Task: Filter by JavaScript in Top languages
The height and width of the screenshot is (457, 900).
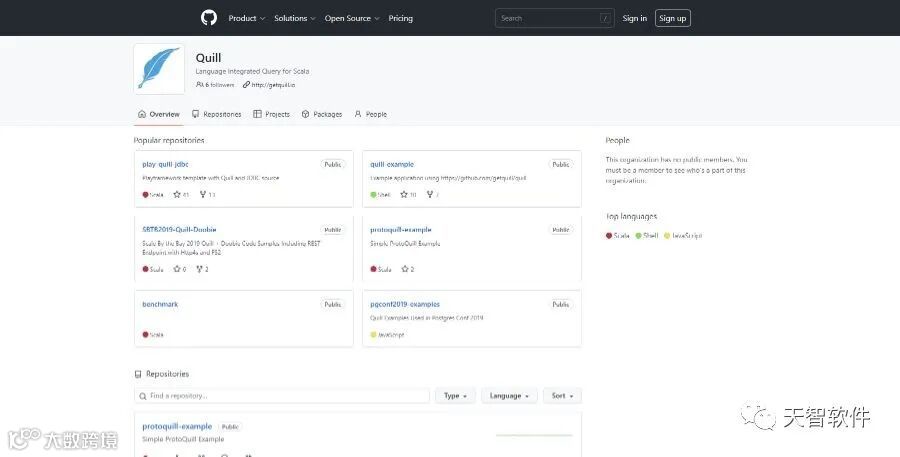Action: point(683,235)
